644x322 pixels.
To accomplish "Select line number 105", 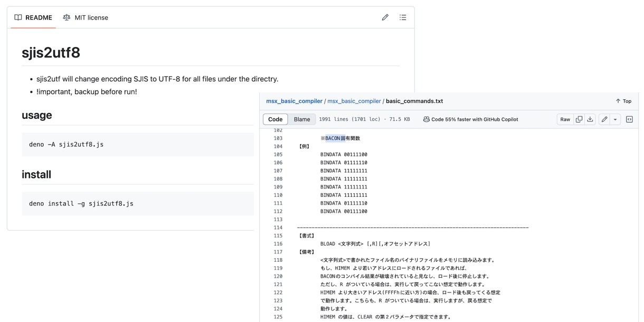I will coord(278,155).
